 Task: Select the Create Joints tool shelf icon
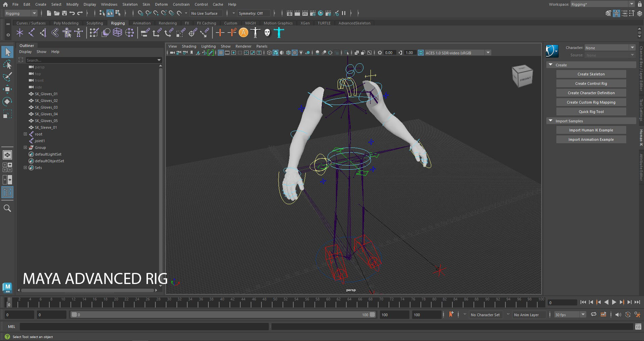(32, 33)
